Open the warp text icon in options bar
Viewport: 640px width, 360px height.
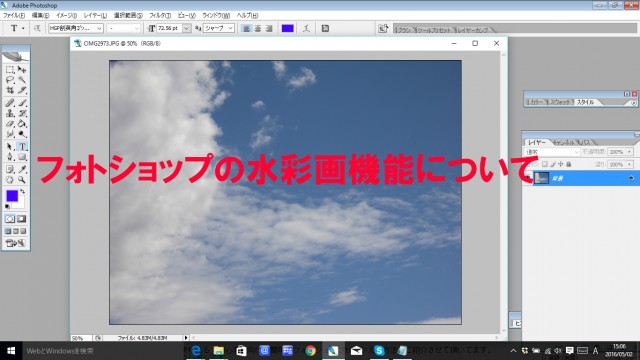[x=306, y=28]
